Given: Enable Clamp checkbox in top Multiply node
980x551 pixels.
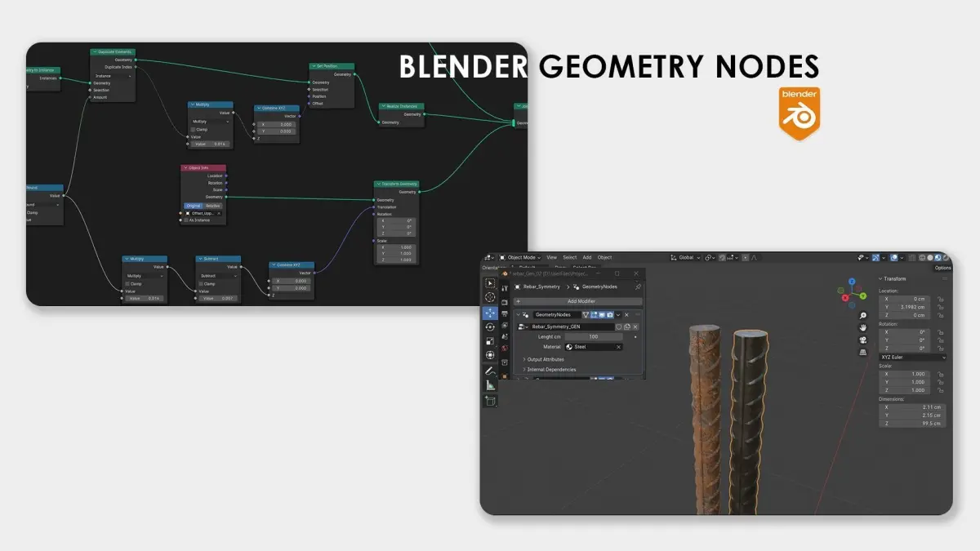Looking at the screenshot, I should click(x=193, y=129).
